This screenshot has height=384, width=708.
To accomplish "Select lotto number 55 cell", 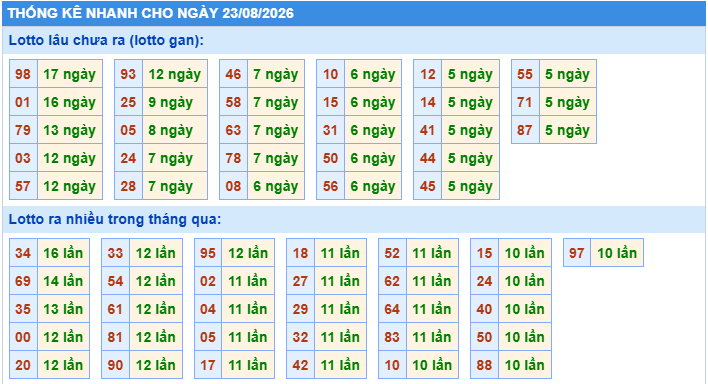I will coord(526,74).
